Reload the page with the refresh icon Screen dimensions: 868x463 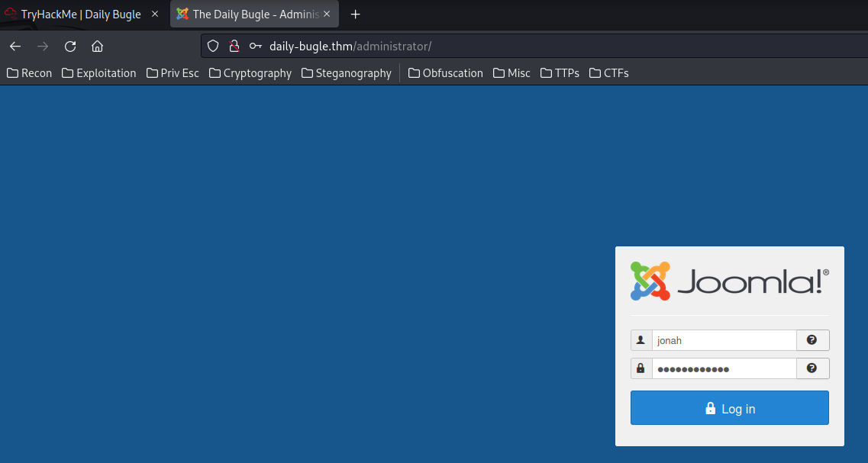[x=69, y=46]
